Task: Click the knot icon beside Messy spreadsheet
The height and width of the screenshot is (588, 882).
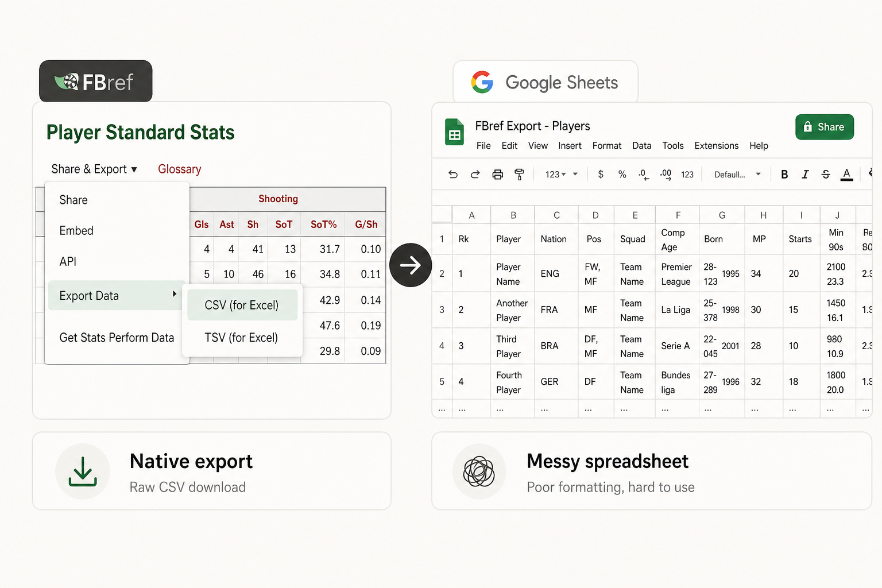Action: pos(479,471)
